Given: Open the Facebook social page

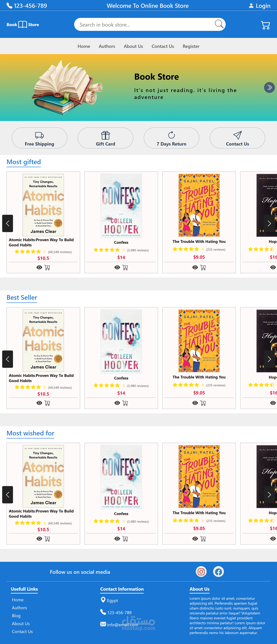Looking at the screenshot, I should [x=218, y=571].
